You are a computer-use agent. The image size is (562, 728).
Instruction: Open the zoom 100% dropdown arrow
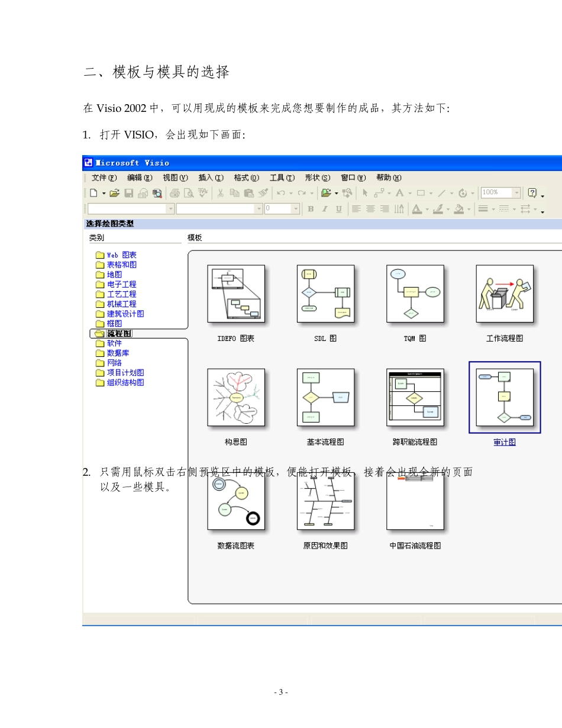tap(517, 192)
